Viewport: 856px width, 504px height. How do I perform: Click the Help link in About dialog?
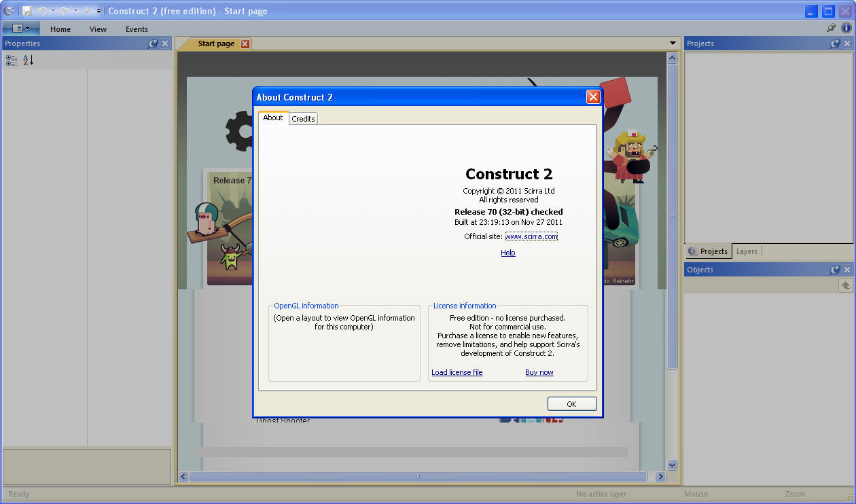[x=508, y=253]
